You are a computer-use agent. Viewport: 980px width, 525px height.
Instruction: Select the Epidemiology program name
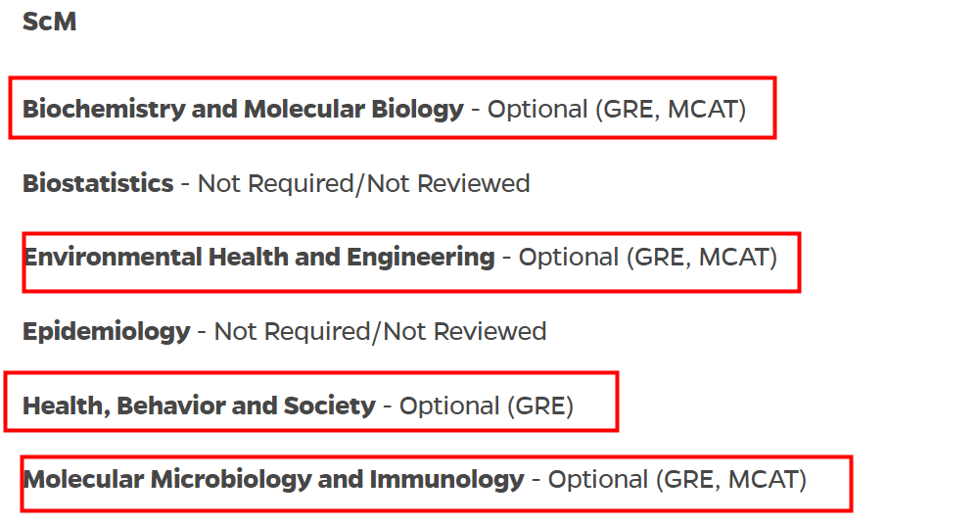click(x=106, y=332)
